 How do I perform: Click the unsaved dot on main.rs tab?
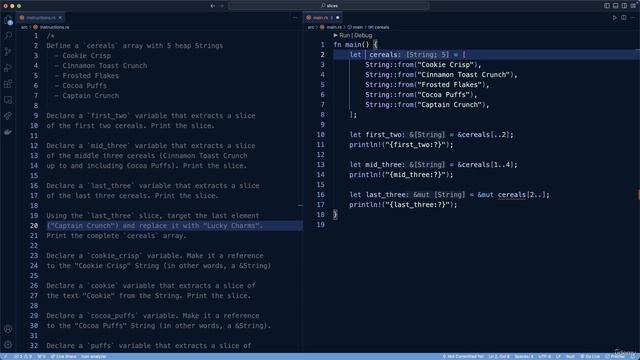[x=338, y=18]
